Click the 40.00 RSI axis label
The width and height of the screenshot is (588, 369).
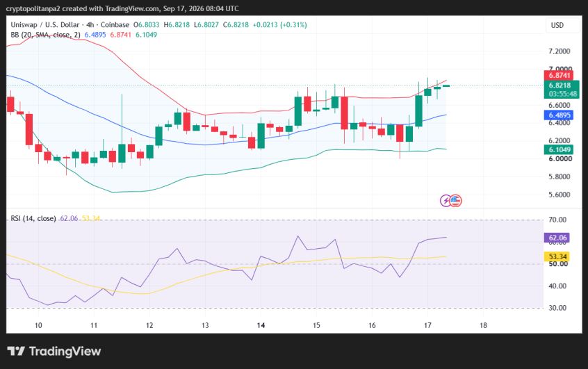pos(557,286)
